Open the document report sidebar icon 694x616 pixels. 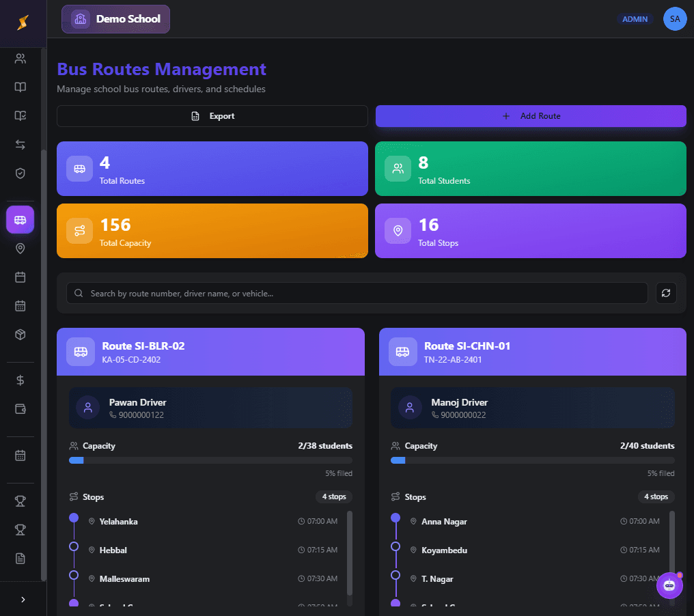pos(20,559)
